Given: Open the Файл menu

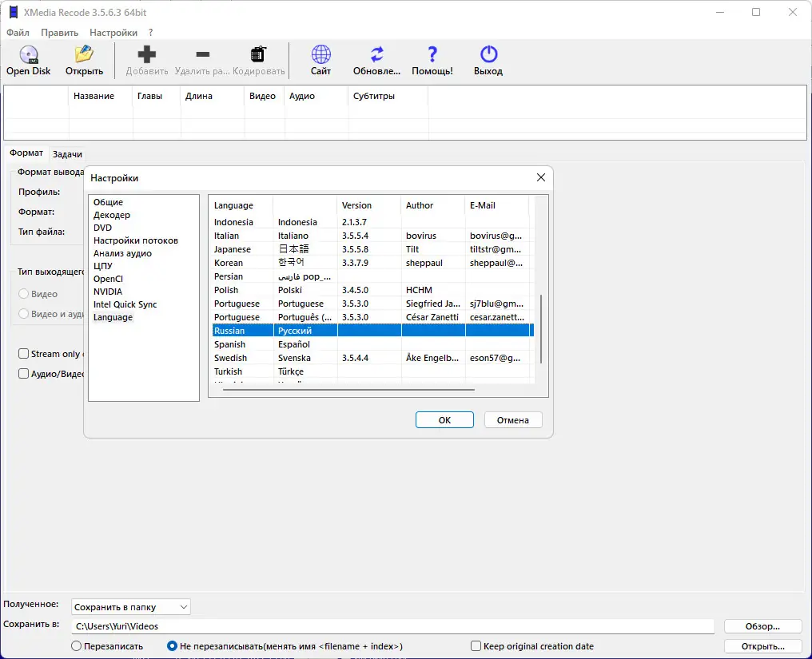Looking at the screenshot, I should click(18, 33).
